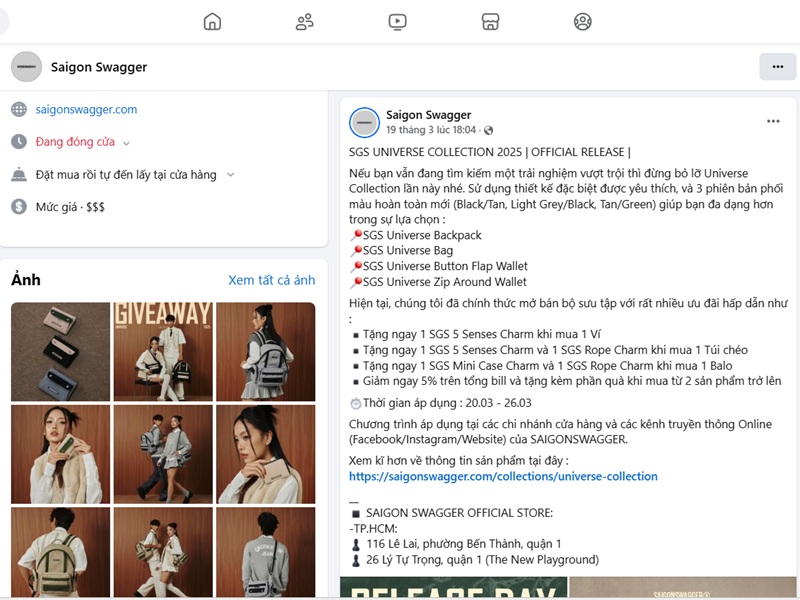Open the RELEASE DAY post image
The height and width of the screenshot is (600, 800).
[x=454, y=587]
